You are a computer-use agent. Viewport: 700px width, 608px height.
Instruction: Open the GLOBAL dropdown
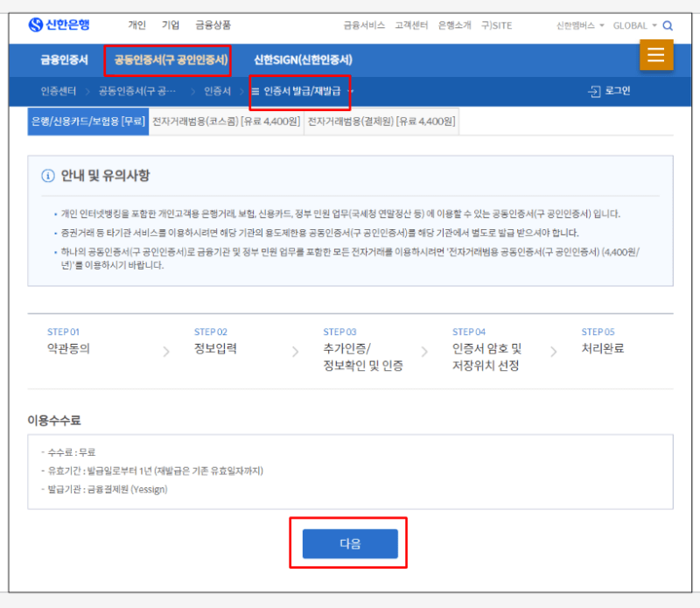click(632, 26)
